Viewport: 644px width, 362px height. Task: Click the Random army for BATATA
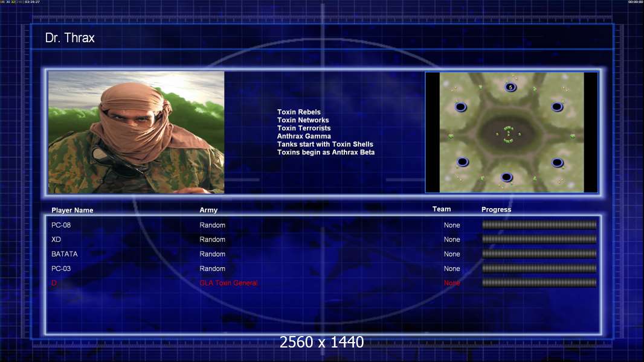[212, 254]
